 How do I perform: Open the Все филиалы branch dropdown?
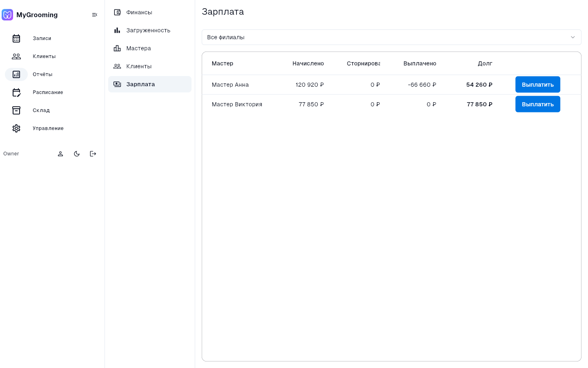(392, 37)
